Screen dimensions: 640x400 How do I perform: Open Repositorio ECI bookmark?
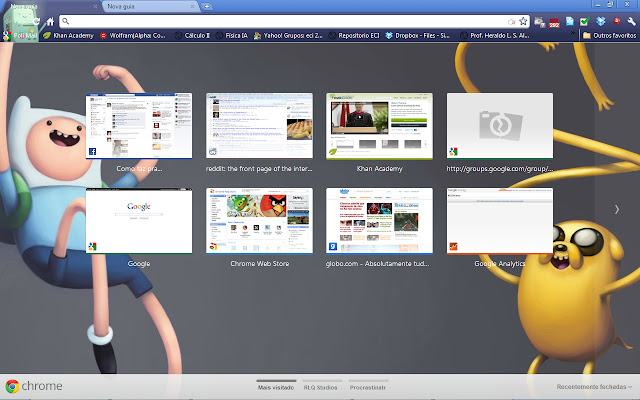click(x=354, y=36)
